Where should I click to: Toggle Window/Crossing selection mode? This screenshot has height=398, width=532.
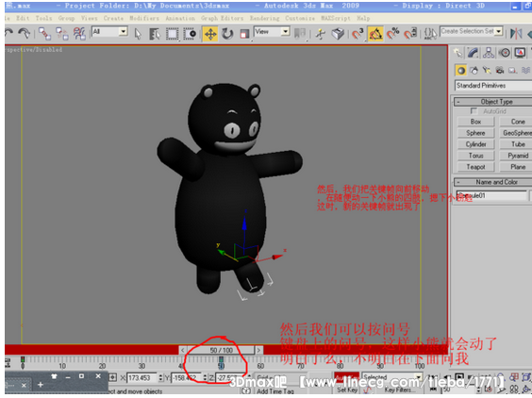(x=190, y=34)
